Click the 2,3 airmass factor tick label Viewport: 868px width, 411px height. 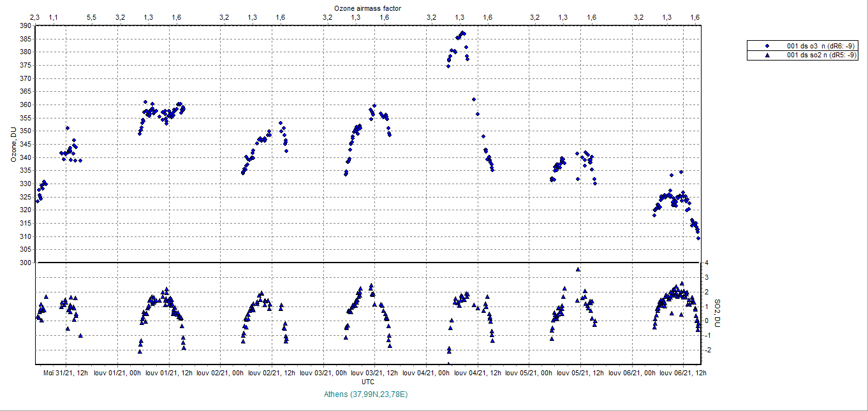36,17
